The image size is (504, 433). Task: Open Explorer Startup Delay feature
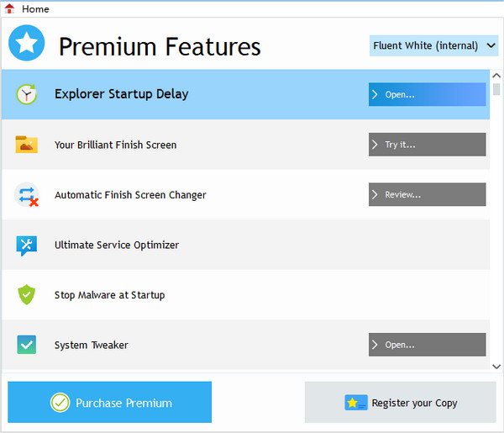coord(427,94)
